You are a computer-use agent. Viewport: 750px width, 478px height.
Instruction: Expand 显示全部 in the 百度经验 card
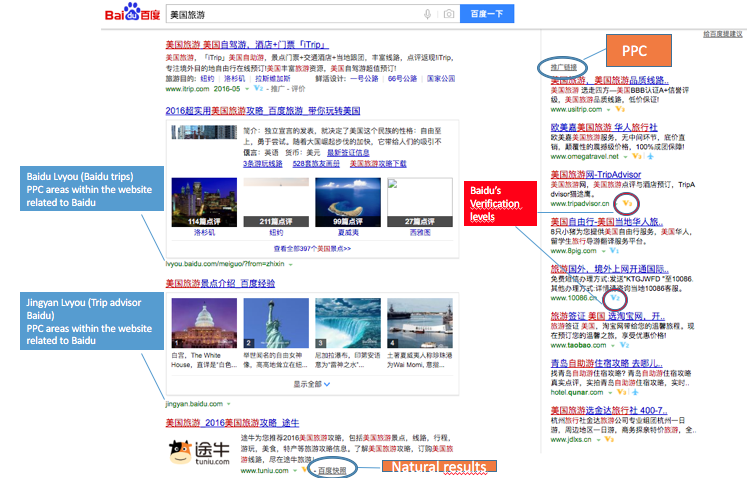click(311, 384)
